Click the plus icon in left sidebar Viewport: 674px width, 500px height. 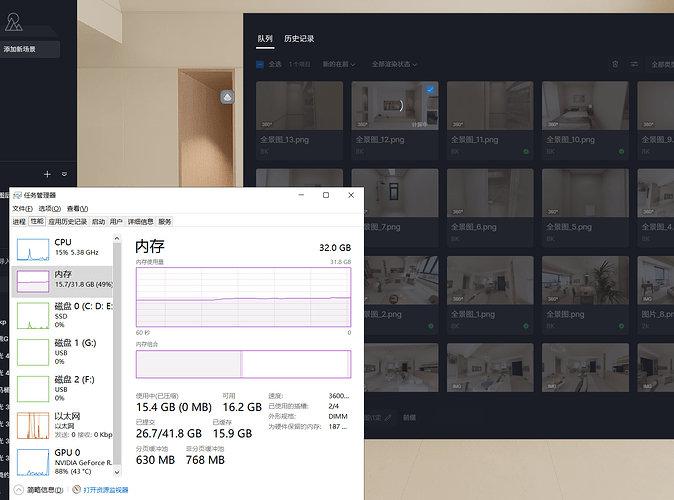point(47,174)
